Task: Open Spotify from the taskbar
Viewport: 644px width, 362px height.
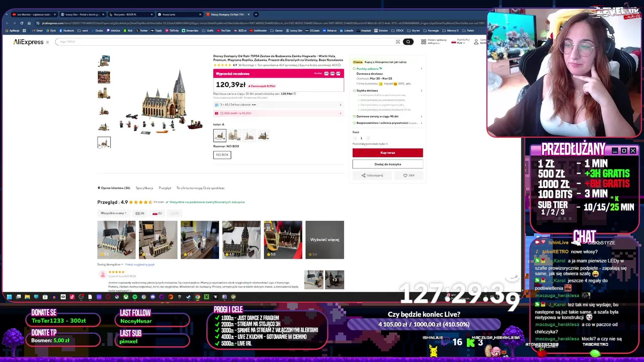Action: (x=134, y=297)
